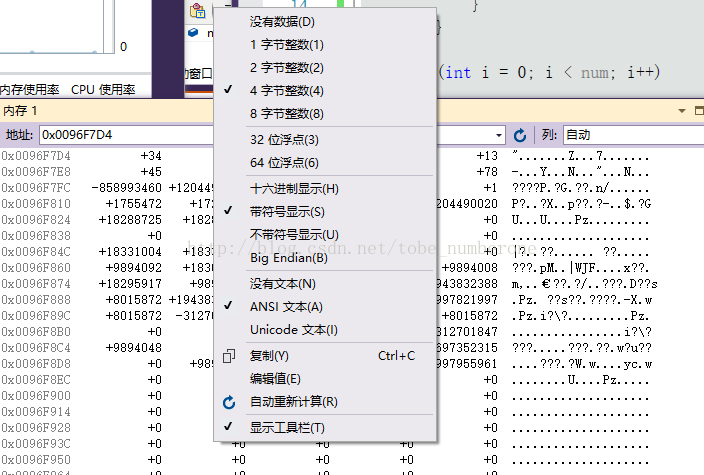The width and height of the screenshot is (704, 475).
Task: Switch to the CPU 使用率 tab
Action: coord(103,89)
